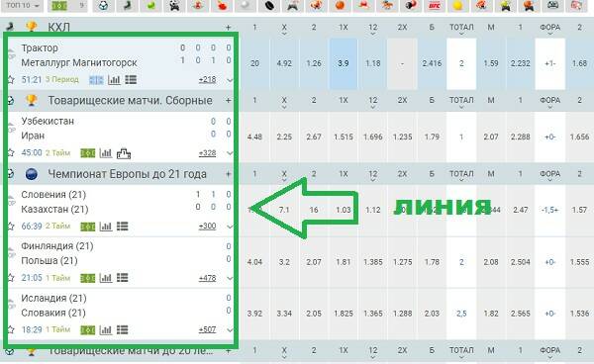Image resolution: width=594 pixels, height=364 pixels.
Task: Bet on odds 4.92 draw in Трактор match
Action: click(284, 63)
